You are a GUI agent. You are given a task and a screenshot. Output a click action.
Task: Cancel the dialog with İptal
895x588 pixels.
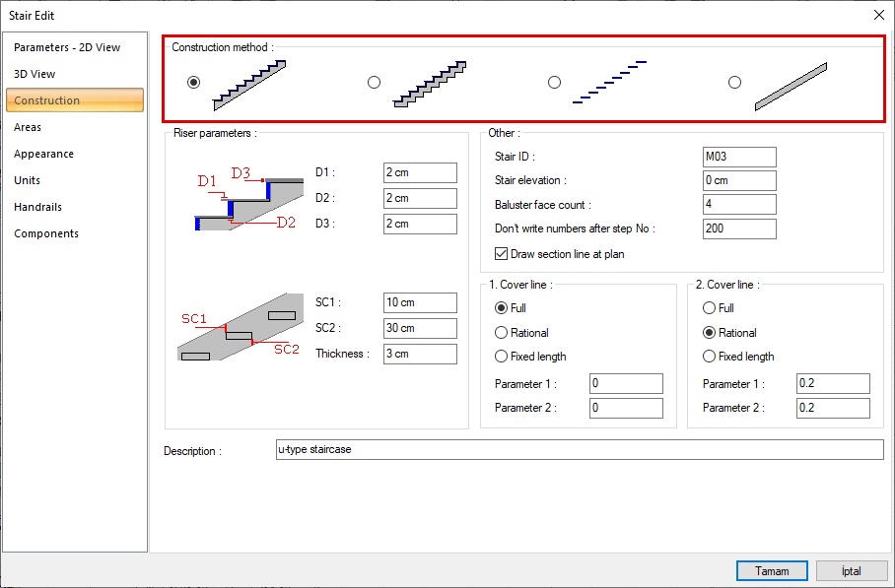[x=851, y=570]
